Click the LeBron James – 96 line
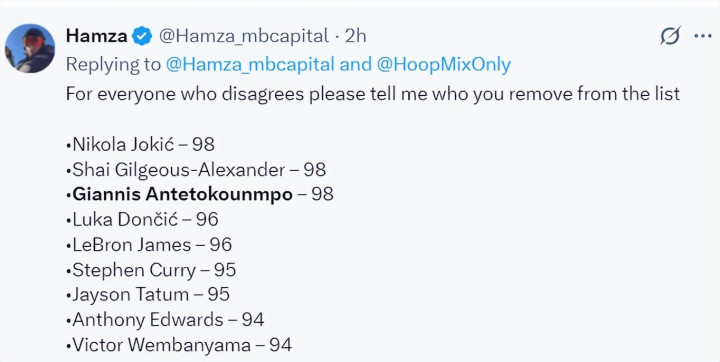This screenshot has width=720, height=362. pos(149,244)
